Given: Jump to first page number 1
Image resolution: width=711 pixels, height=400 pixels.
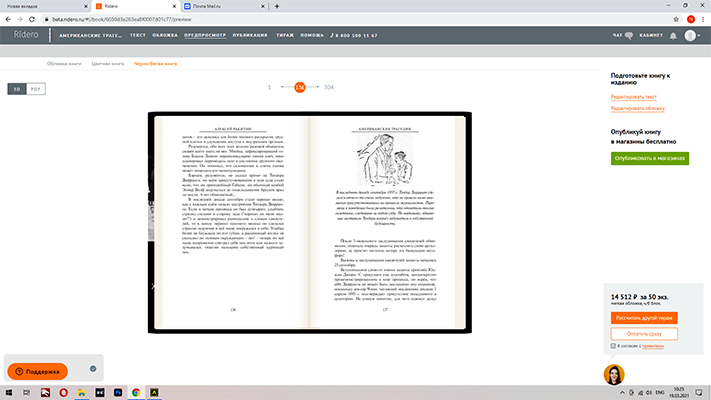Looking at the screenshot, I should point(269,87).
